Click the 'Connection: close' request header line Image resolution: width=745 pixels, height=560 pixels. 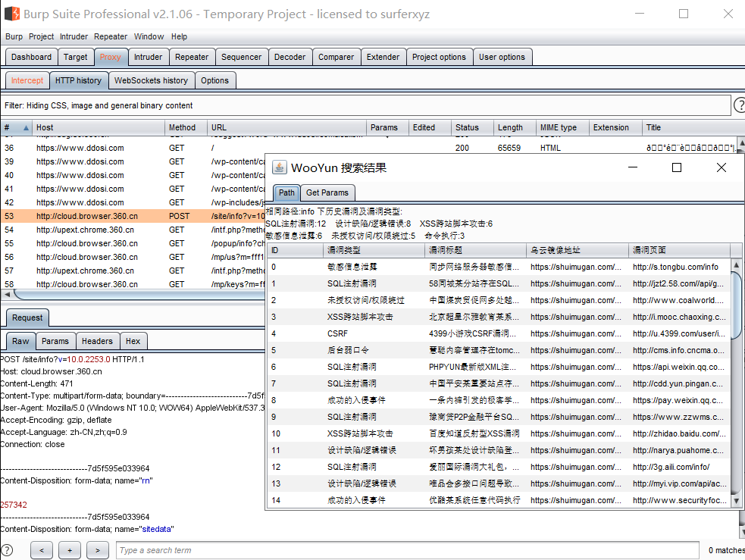point(33,444)
